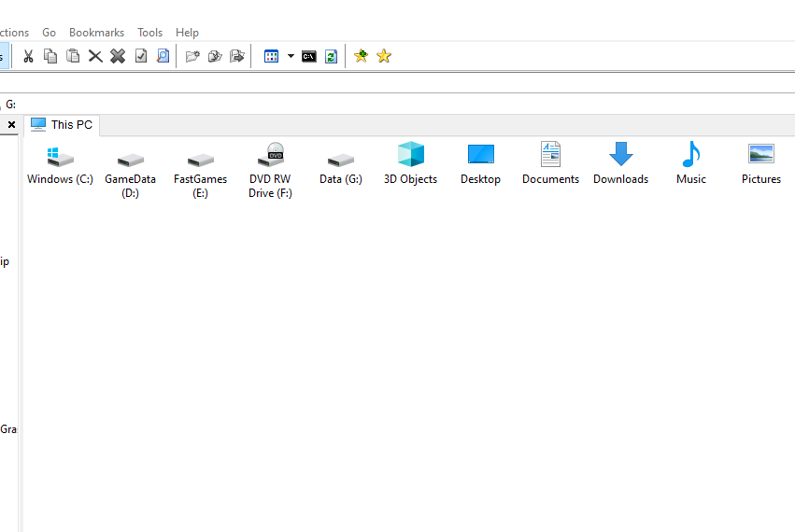Open Search with magnifier icon
795x532 pixels.
(163, 56)
